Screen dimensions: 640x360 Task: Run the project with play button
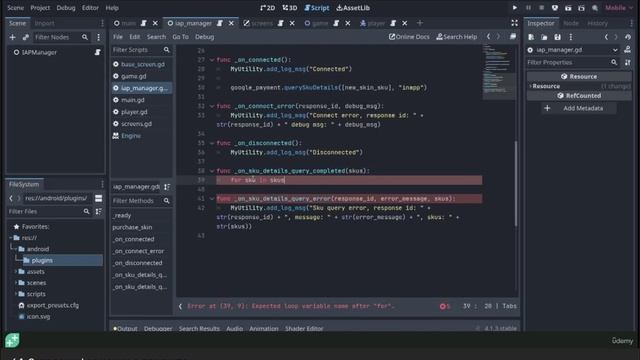coord(515,8)
